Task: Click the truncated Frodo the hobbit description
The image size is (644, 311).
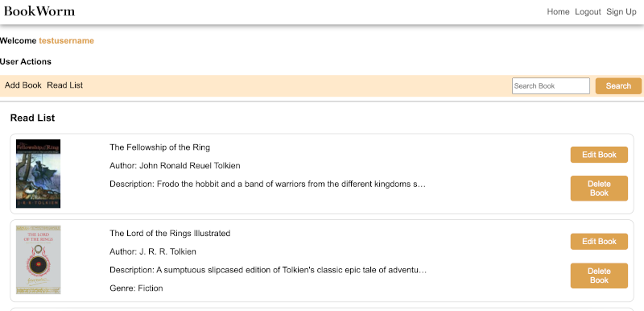Action: coord(267,184)
